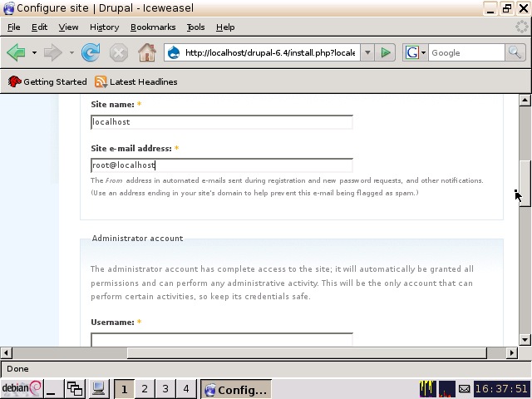
Task: Open the Tools menu
Action: click(x=196, y=27)
